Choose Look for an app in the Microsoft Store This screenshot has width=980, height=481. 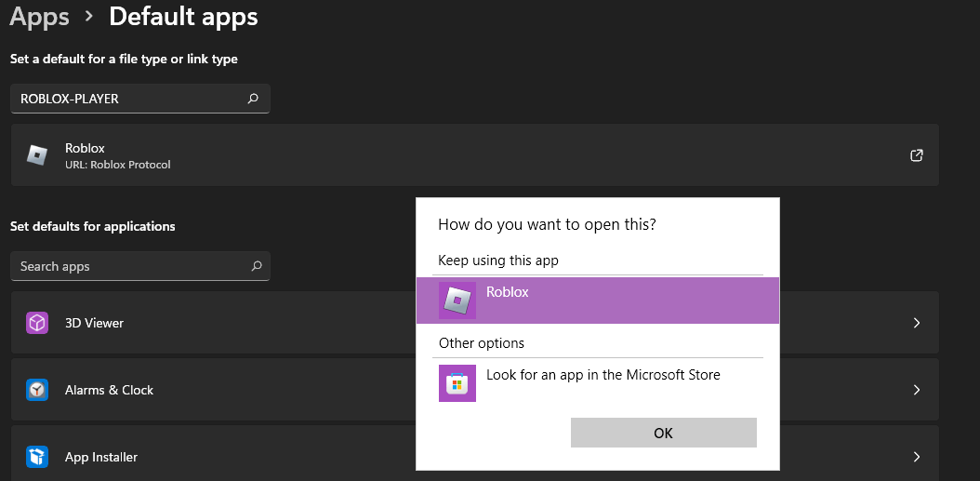603,375
